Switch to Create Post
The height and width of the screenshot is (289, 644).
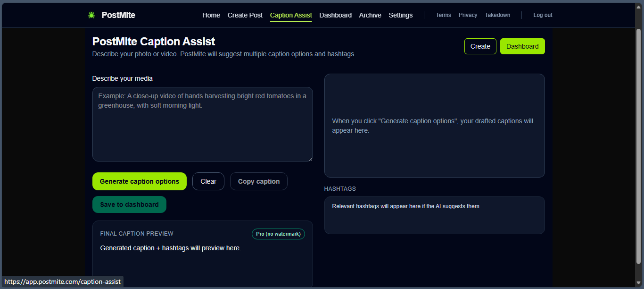tap(245, 15)
